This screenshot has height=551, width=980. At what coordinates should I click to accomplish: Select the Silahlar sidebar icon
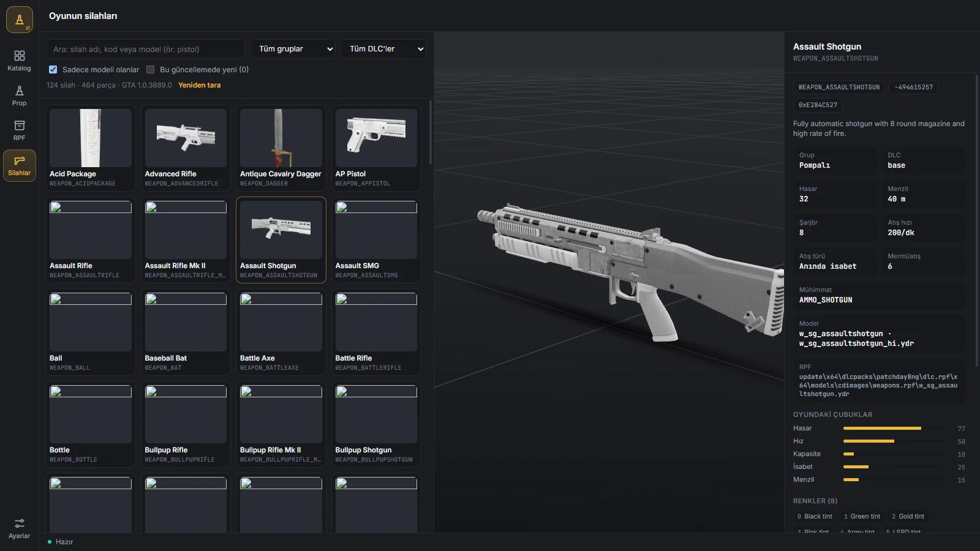[x=19, y=165]
